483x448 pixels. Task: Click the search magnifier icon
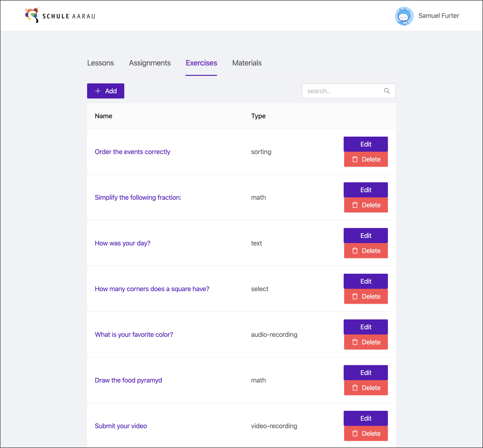point(387,91)
